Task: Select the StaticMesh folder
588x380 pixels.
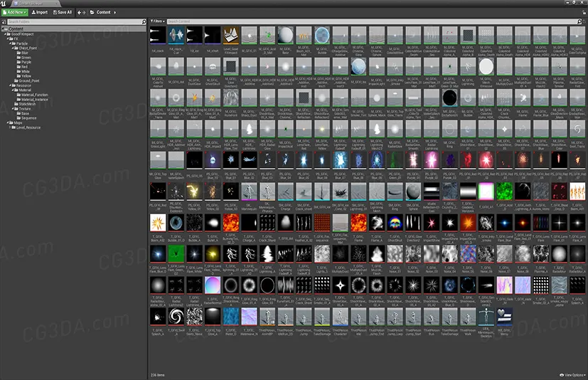Action: click(25, 104)
